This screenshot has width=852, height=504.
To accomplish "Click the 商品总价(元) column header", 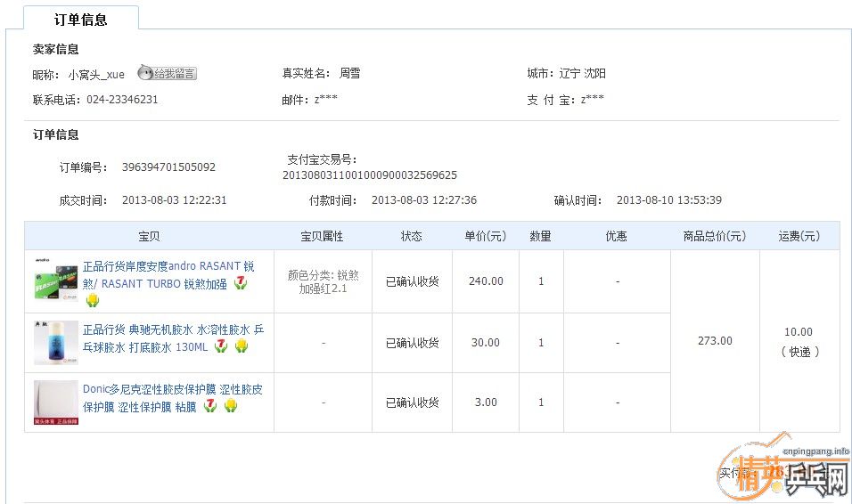I will 715,236.
